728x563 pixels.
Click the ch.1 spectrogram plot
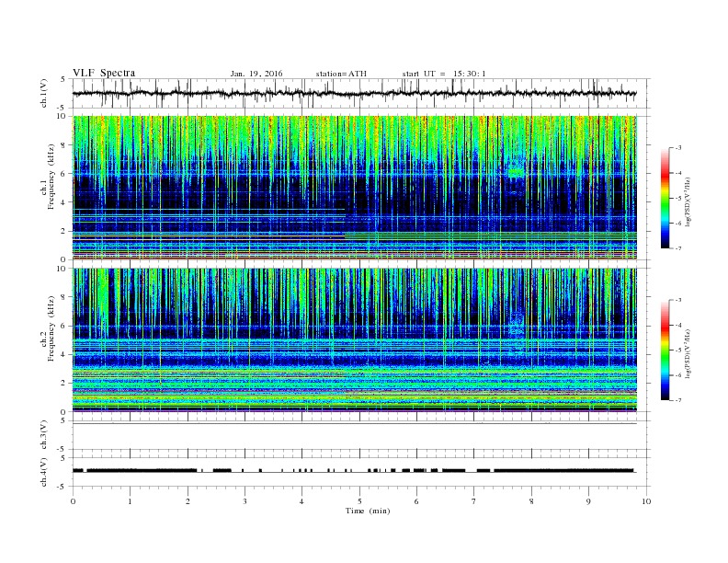tap(355, 188)
